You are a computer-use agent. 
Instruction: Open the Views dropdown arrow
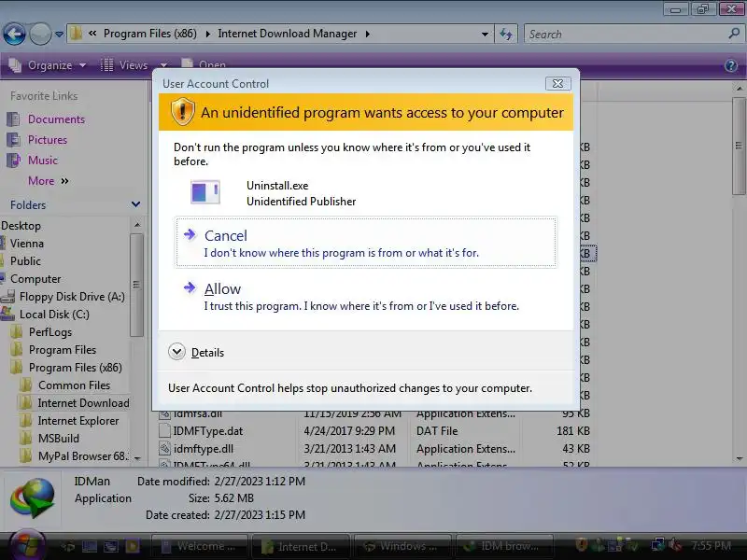[x=163, y=65]
